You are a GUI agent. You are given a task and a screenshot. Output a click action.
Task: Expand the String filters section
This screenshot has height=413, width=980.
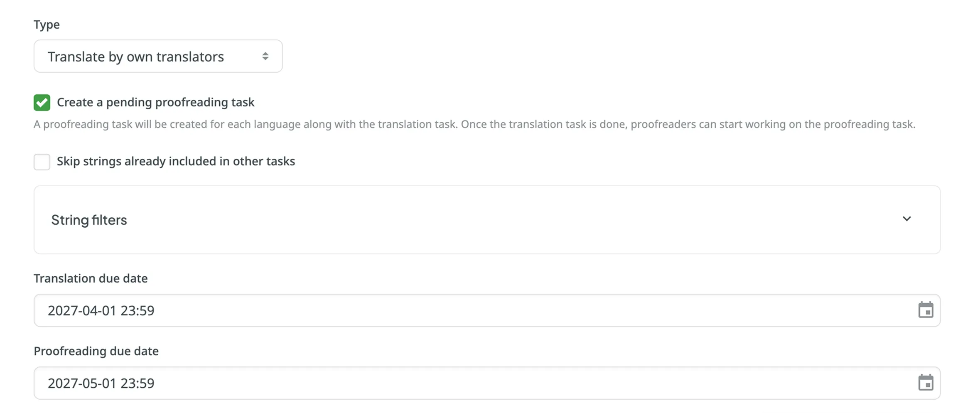486,219
